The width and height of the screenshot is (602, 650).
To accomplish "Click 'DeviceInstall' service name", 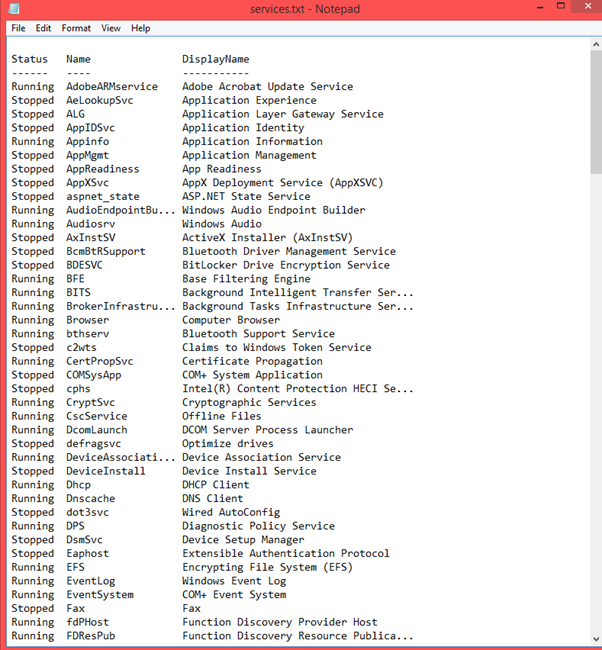I will [x=106, y=471].
